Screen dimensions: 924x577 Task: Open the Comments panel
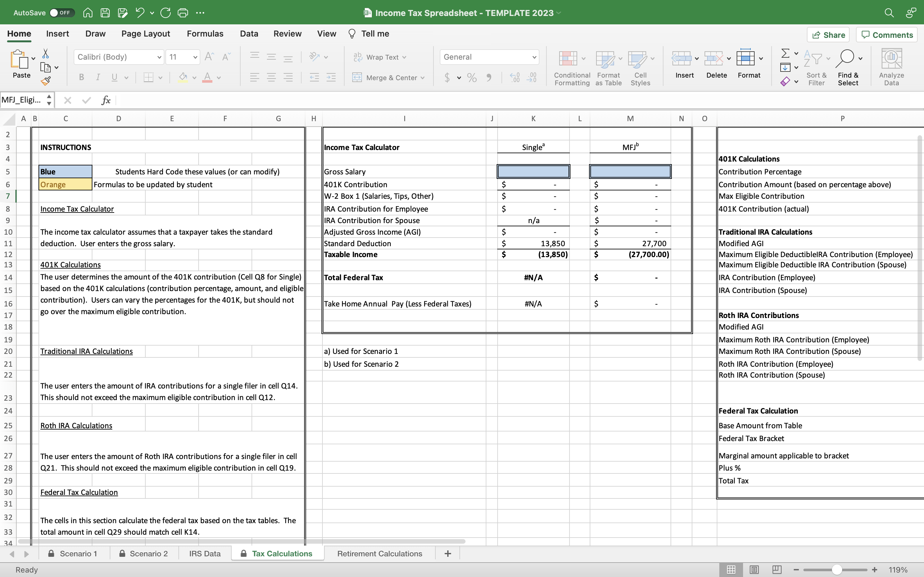(x=886, y=34)
